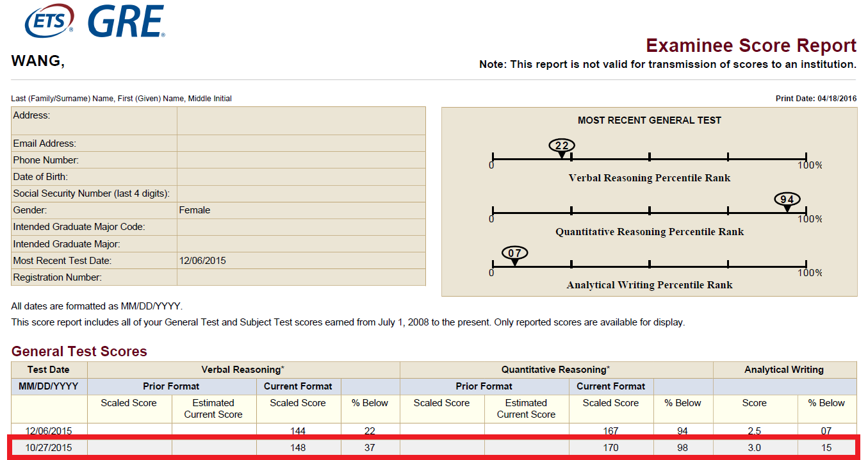Click the ETS oval logo
Screen dimensions: 868x460
[49, 22]
